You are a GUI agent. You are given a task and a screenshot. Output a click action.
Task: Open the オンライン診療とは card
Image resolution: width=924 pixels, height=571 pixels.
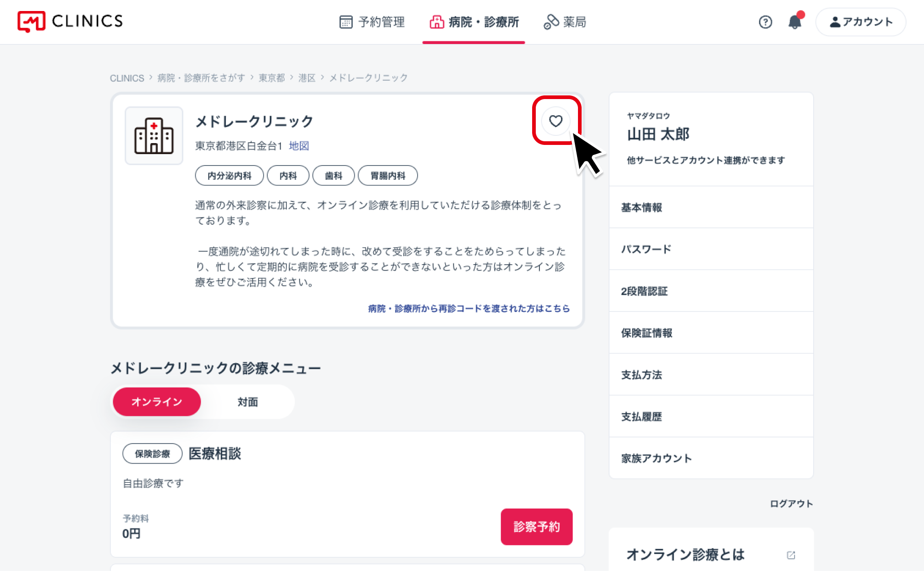(x=711, y=550)
